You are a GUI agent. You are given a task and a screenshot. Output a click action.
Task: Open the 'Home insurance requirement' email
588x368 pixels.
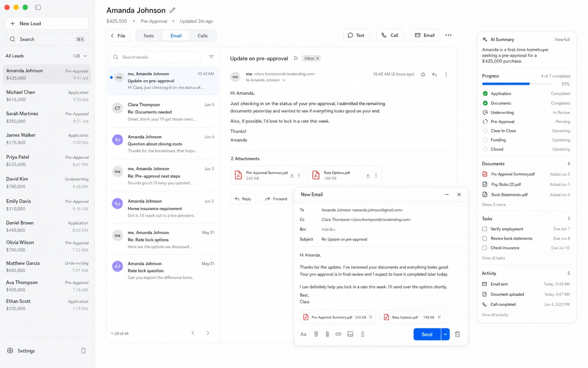pos(163,208)
